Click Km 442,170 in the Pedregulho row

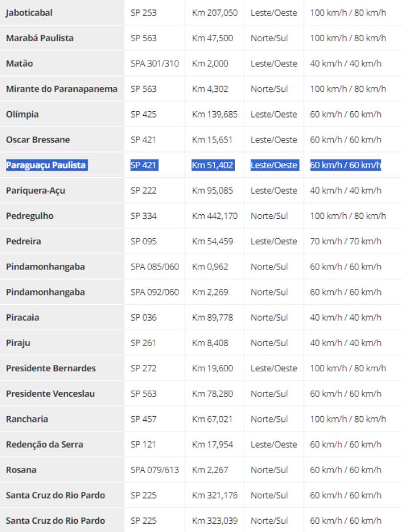(215, 216)
